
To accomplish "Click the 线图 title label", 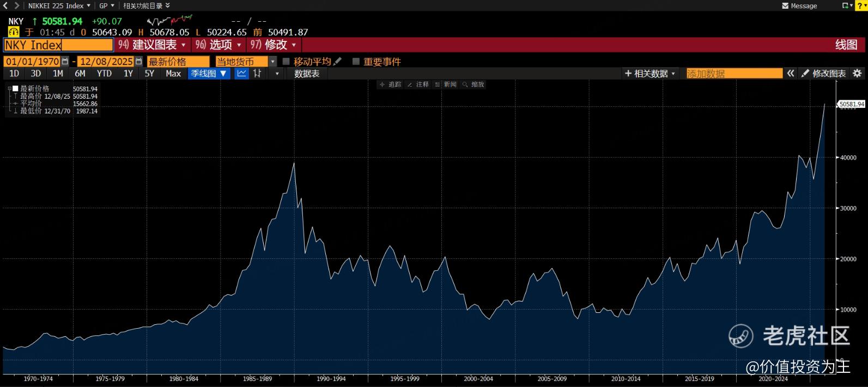I will (x=846, y=45).
